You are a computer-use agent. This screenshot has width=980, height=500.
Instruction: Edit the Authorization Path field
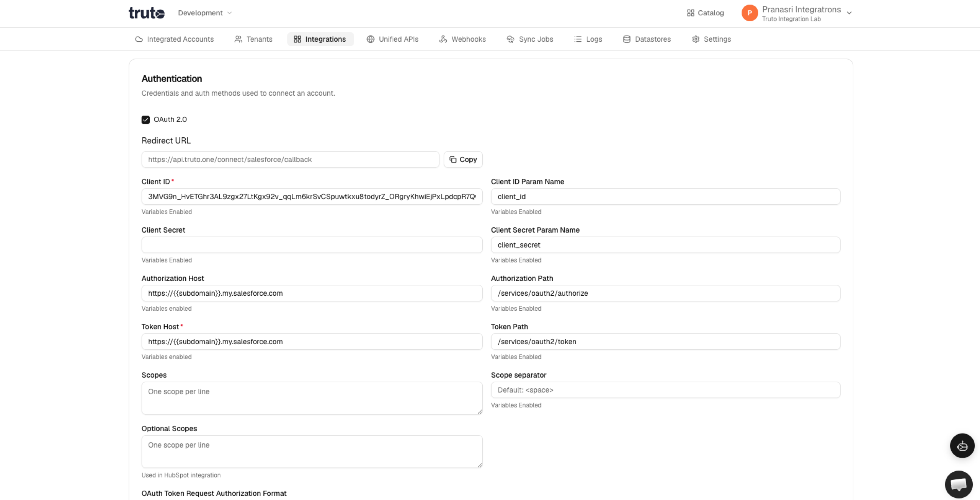coord(665,293)
